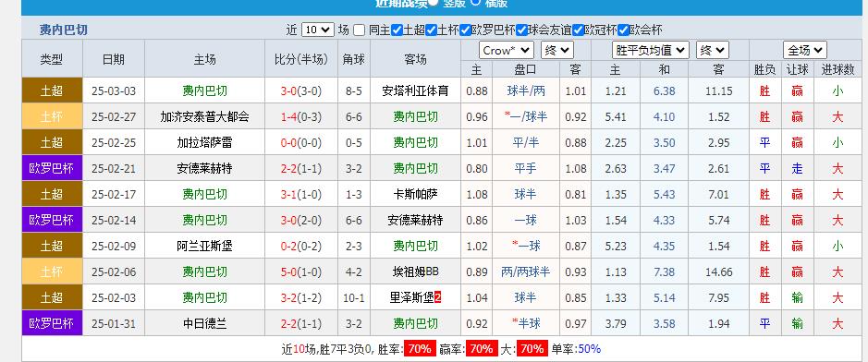Open the 中日德兰 team link

205,324
